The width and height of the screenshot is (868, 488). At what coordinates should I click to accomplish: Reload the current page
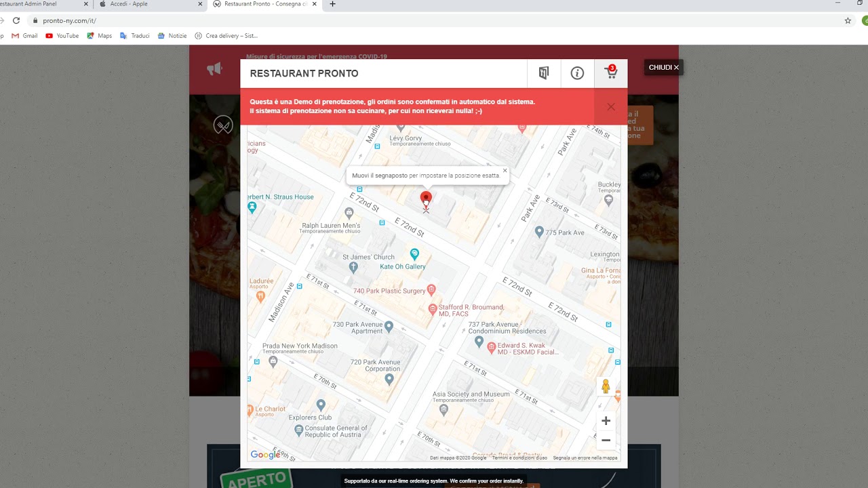pyautogui.click(x=16, y=20)
